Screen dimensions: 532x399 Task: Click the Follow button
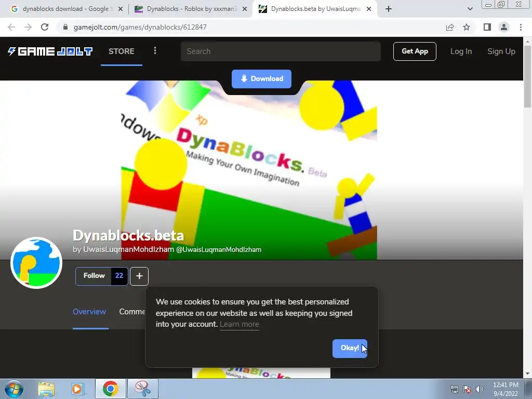pyautogui.click(x=94, y=276)
